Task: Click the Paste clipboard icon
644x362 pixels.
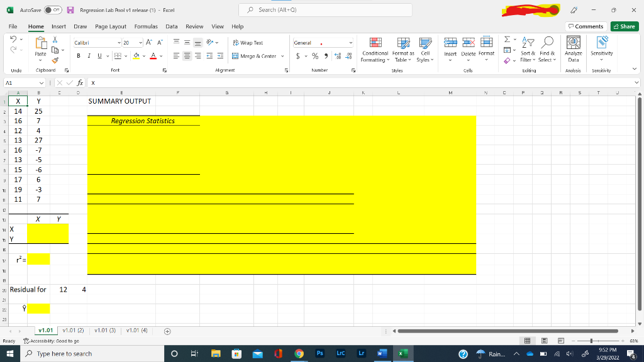Action: click(41, 43)
